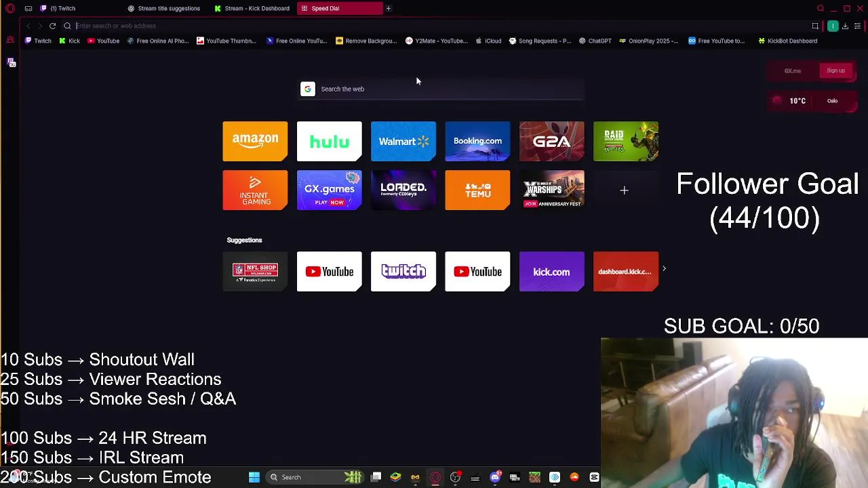Open the Instant Gaming tile
Viewport: 868px width, 488px height.
[x=255, y=190]
